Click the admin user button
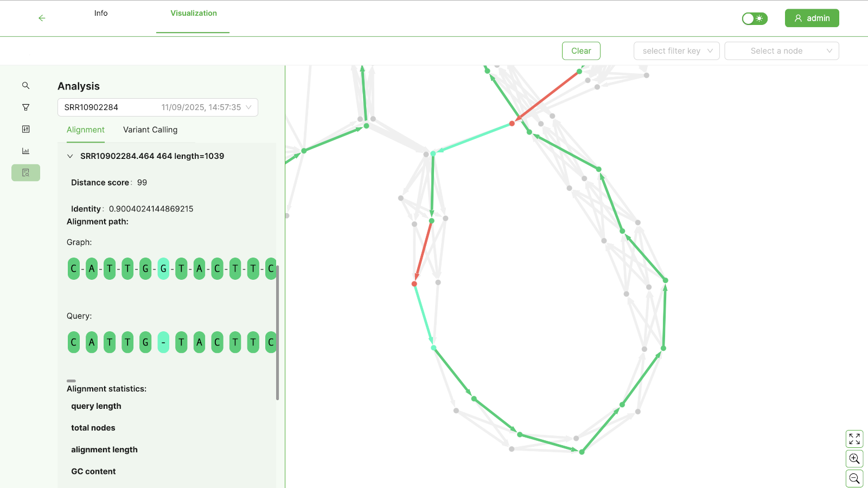868x488 pixels. (x=812, y=18)
